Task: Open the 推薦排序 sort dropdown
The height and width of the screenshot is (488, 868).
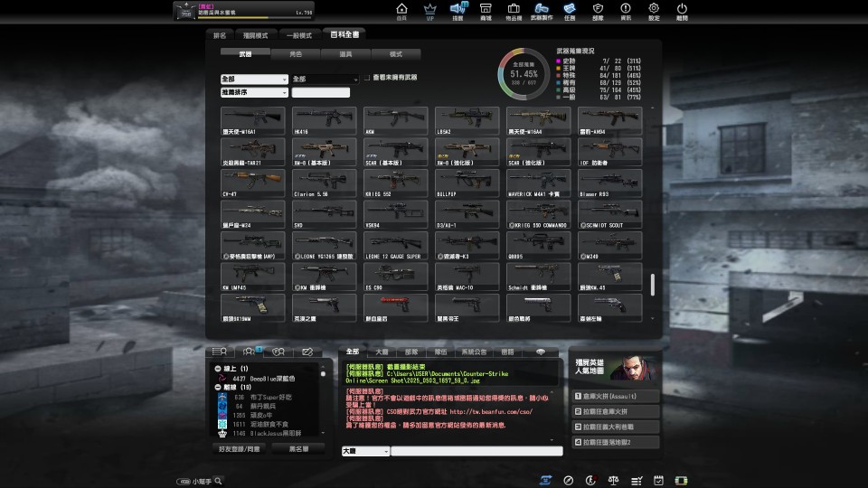Action: 254,92
